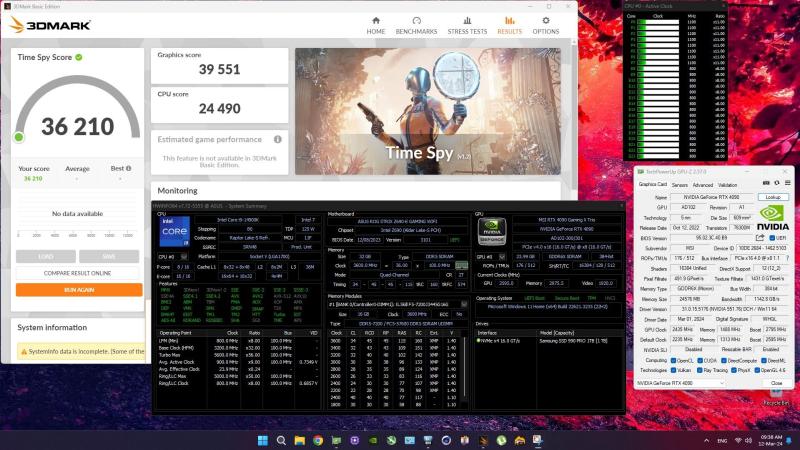Open 3DMark OPTIONS gear
This screenshot has width=800, height=450.
click(x=545, y=23)
